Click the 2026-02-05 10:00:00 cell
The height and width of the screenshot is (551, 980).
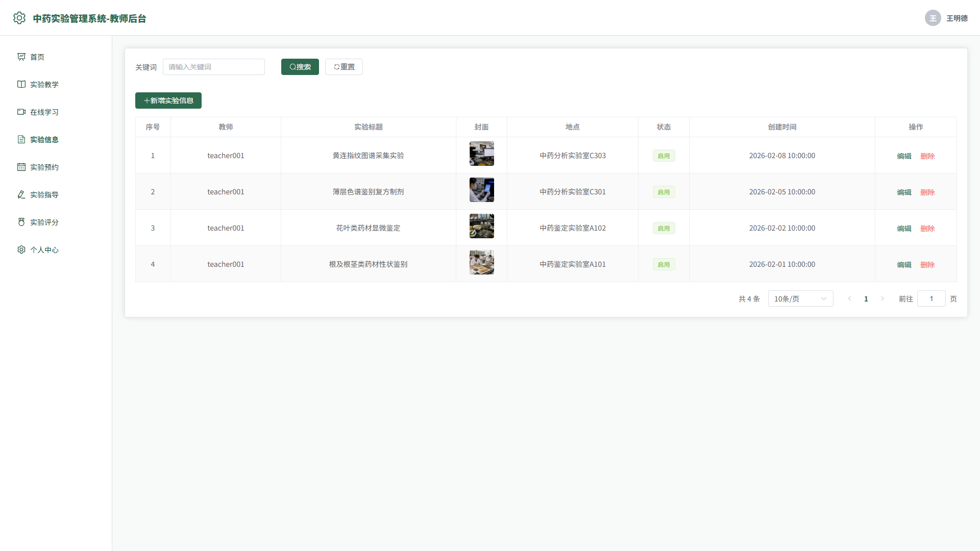click(782, 192)
